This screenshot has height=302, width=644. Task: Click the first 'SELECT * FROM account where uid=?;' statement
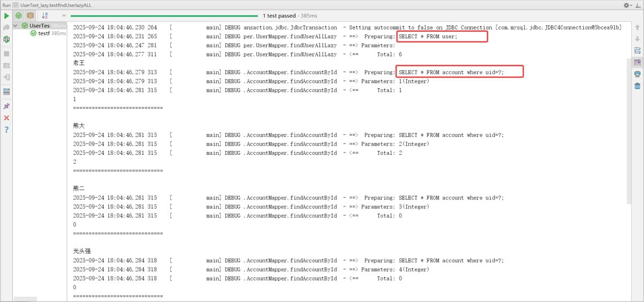coord(451,72)
